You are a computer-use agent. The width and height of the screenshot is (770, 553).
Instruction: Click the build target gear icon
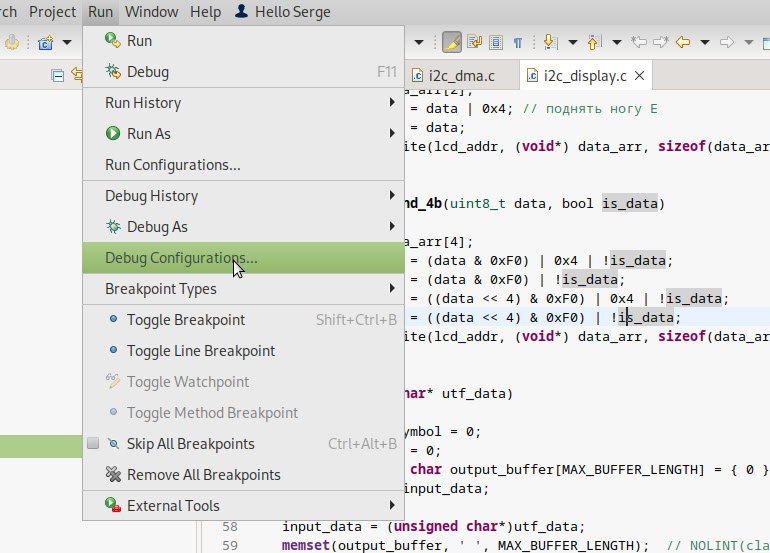point(12,42)
